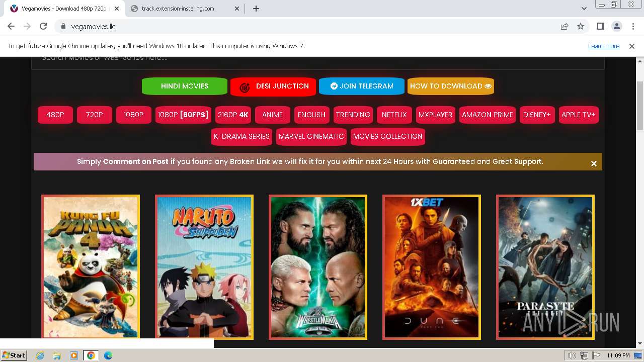Open a new tab
The width and height of the screenshot is (644, 362).
pos(256,9)
